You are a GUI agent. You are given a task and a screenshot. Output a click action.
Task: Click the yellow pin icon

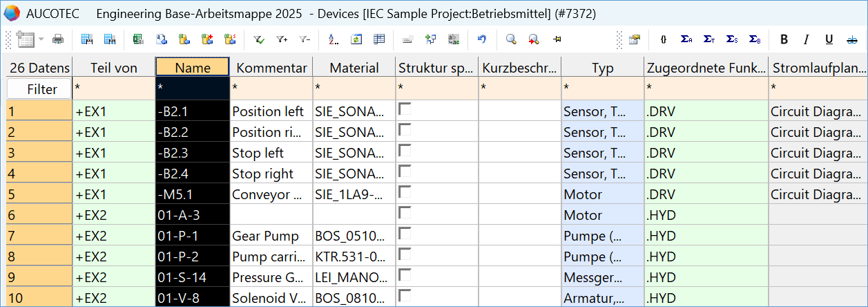557,39
